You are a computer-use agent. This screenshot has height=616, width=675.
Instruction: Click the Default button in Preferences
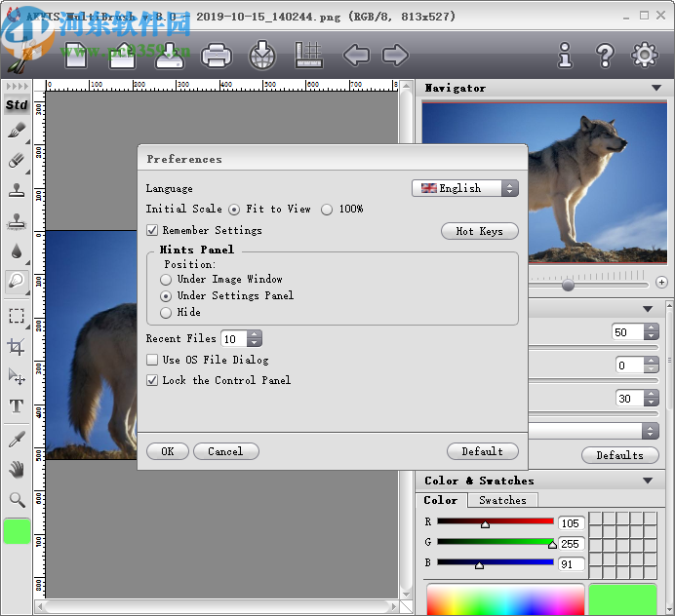483,451
